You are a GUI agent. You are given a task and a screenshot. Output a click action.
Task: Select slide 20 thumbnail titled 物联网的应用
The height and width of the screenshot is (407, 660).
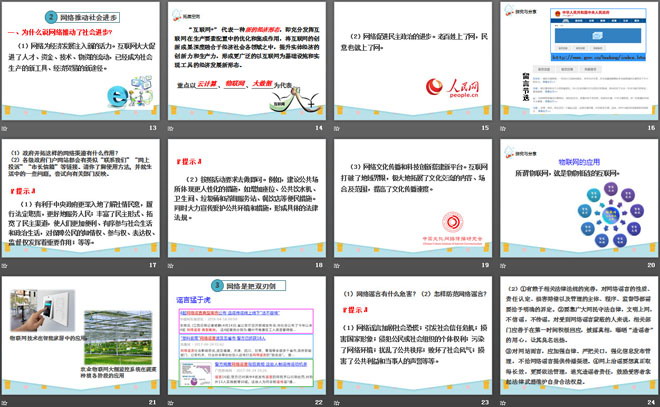[579, 198]
